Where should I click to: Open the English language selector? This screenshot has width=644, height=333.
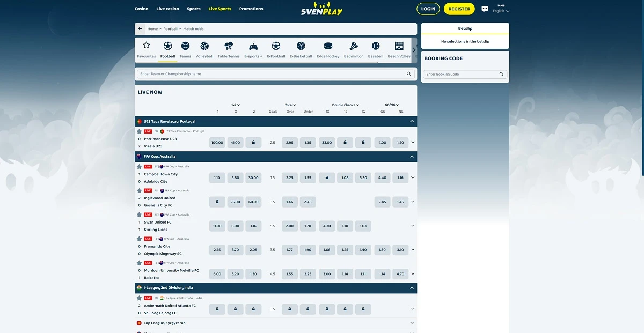501,11
